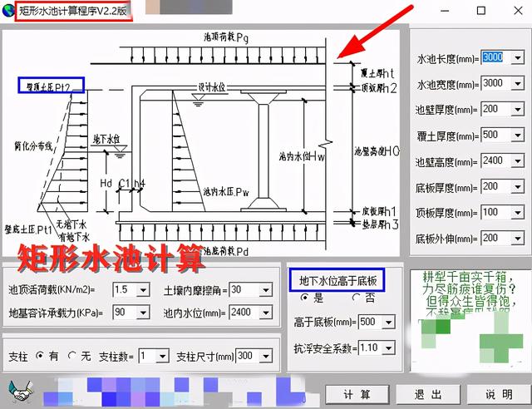Click the 高于底板 value field 500
The image size is (532, 409).
[370, 322]
